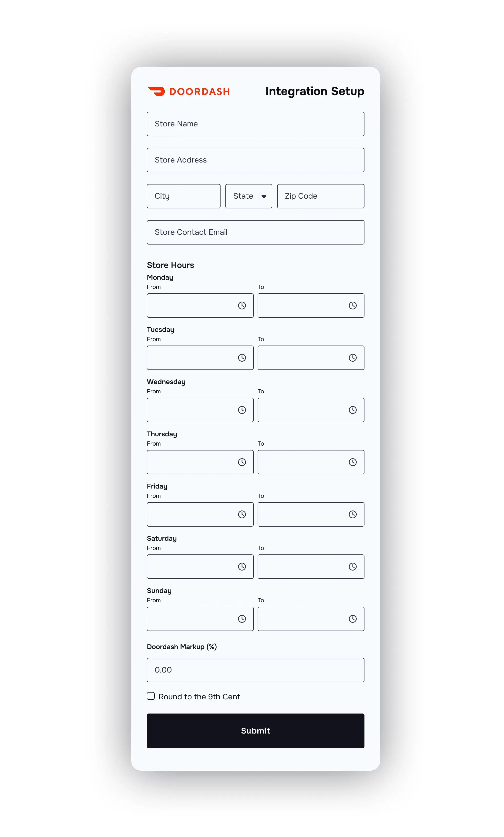Click the Doordash Markup percentage field
This screenshot has width=504, height=837.
(x=255, y=670)
